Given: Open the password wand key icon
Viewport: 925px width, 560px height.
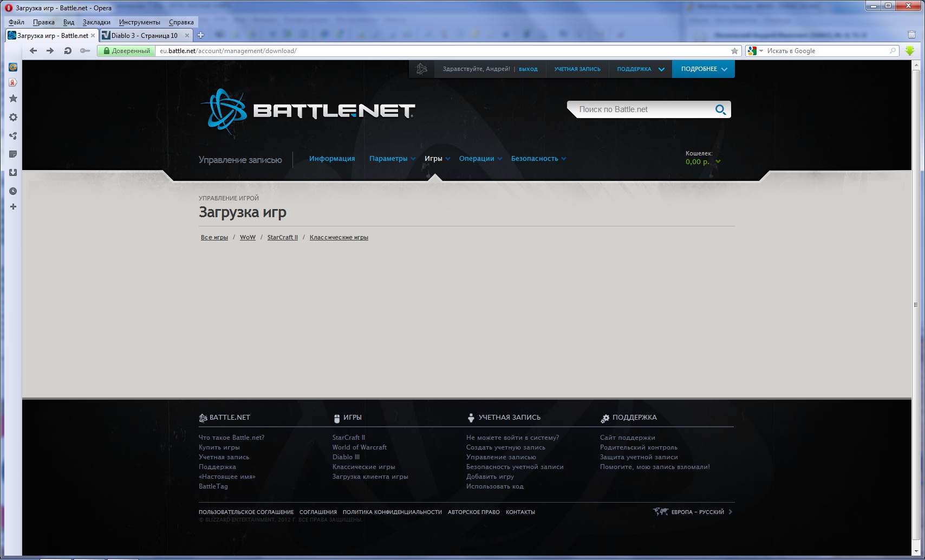Looking at the screenshot, I should 85,51.
